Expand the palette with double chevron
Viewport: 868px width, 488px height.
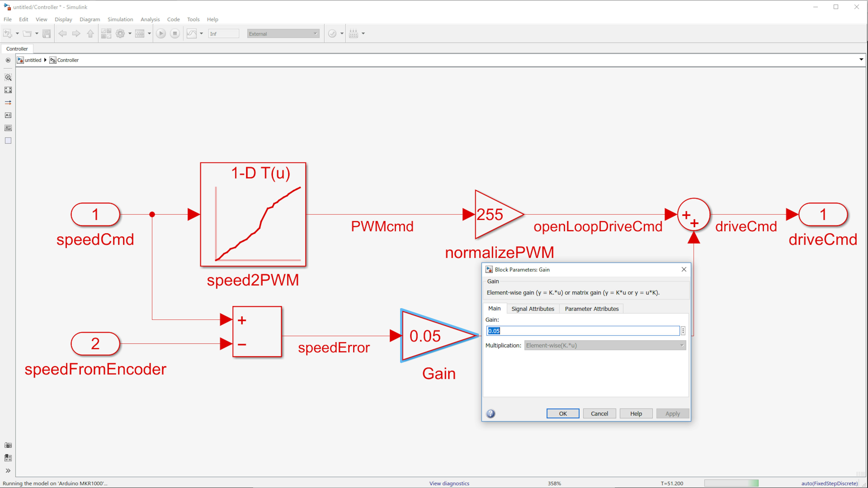coord(8,471)
